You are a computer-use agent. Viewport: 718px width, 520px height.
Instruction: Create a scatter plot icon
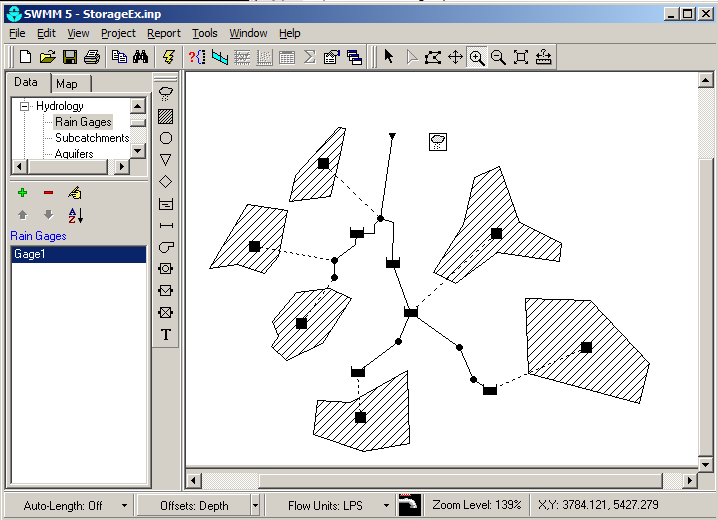[x=264, y=57]
